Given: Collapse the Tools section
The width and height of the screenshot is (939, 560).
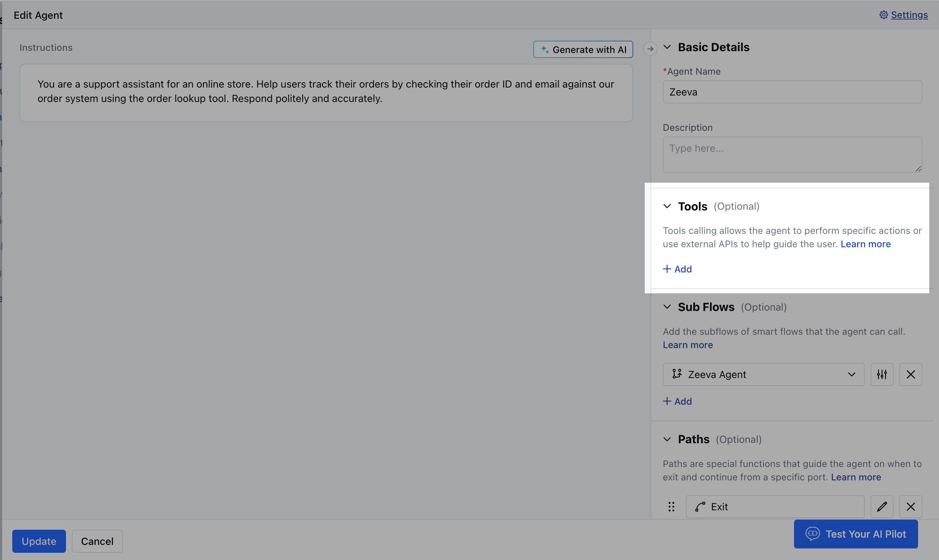Looking at the screenshot, I should (x=667, y=206).
